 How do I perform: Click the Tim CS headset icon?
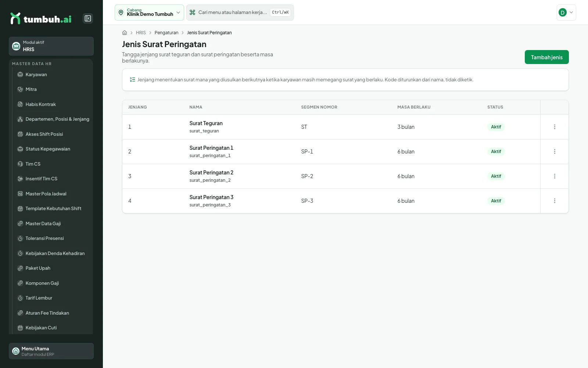click(x=20, y=164)
